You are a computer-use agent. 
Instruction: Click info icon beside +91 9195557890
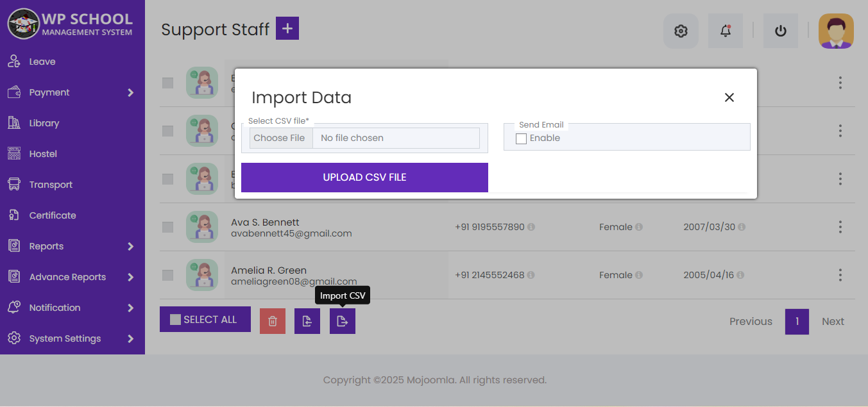tap(531, 227)
